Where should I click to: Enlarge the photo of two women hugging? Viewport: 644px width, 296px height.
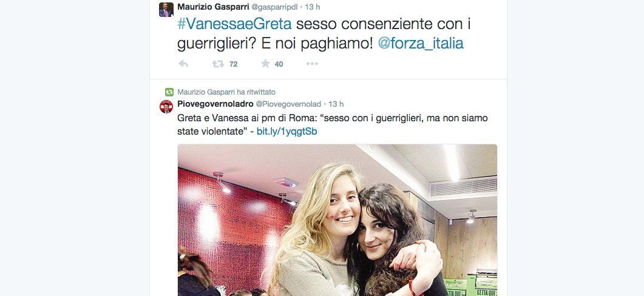click(x=337, y=220)
